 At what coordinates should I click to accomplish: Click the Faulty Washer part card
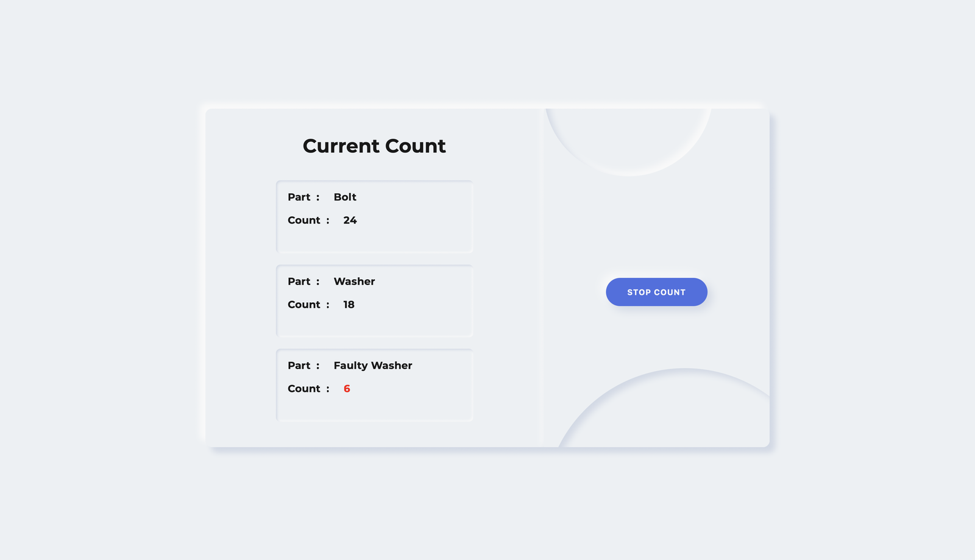coord(374,385)
